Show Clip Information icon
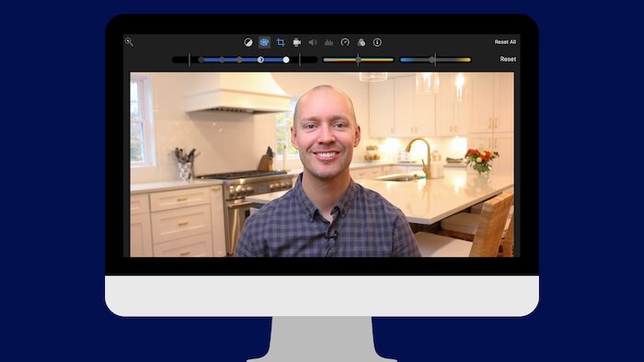This screenshot has width=644, height=362. click(x=377, y=42)
